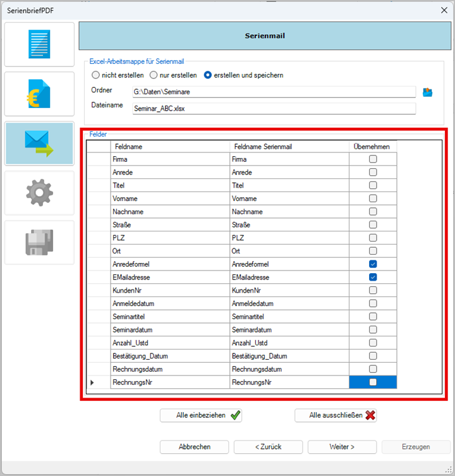The image size is (455, 476).
Task: Open the Serienmail envelope sidebar icon
Action: 39,143
